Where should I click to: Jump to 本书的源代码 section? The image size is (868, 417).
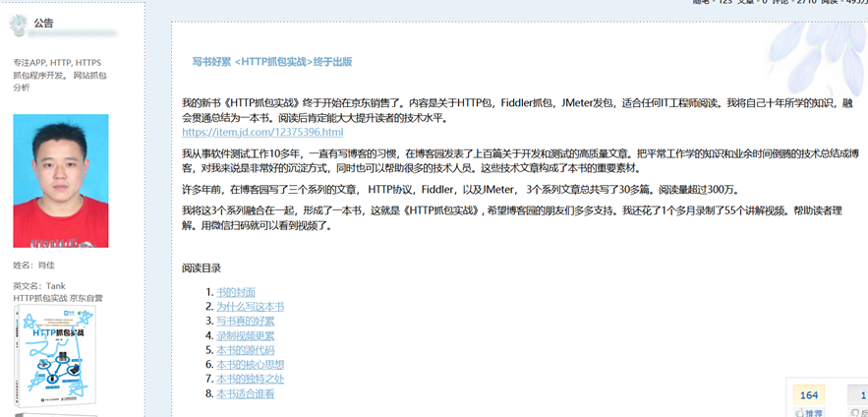click(245, 350)
